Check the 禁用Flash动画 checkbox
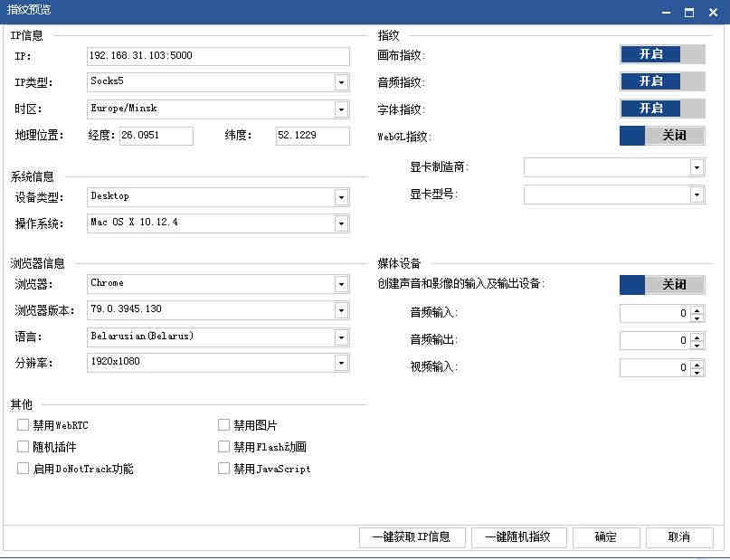This screenshot has height=560, width=730. click(223, 446)
